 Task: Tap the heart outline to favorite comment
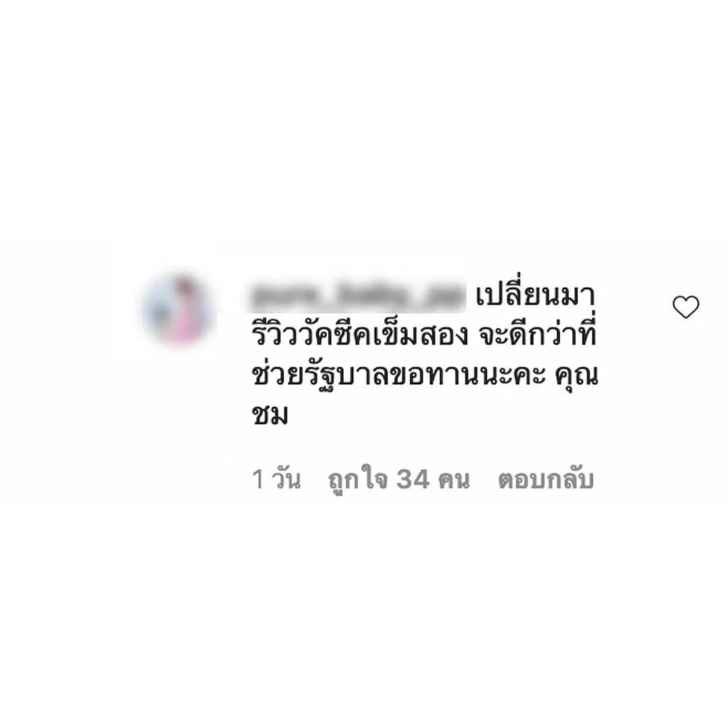(686, 307)
